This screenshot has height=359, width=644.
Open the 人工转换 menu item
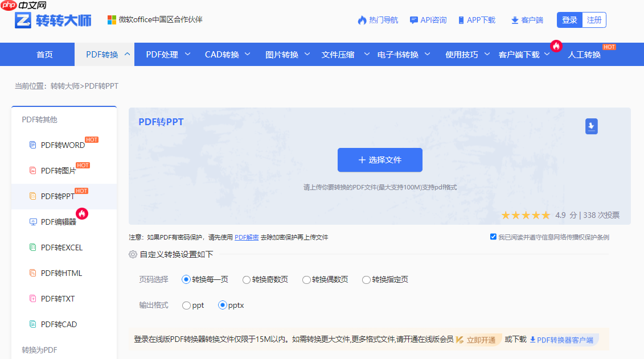click(584, 54)
